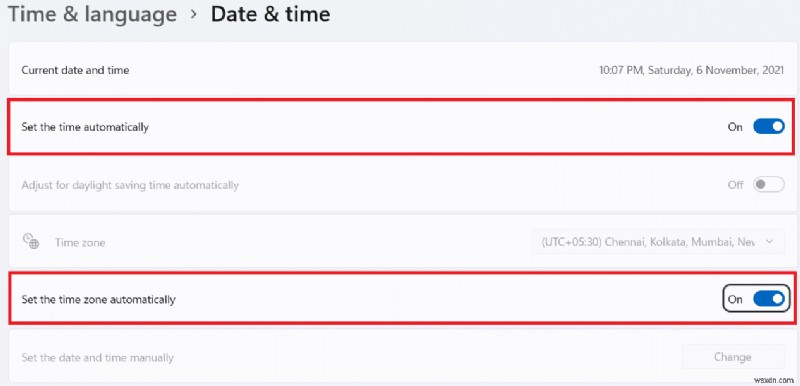Click the Current date and time row

click(399, 70)
